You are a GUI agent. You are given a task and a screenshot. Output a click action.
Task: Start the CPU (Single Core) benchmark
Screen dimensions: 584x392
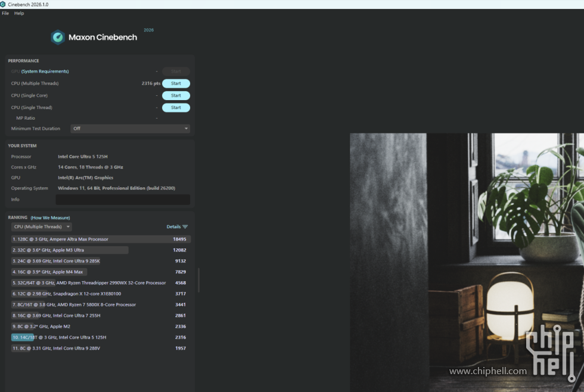click(176, 95)
